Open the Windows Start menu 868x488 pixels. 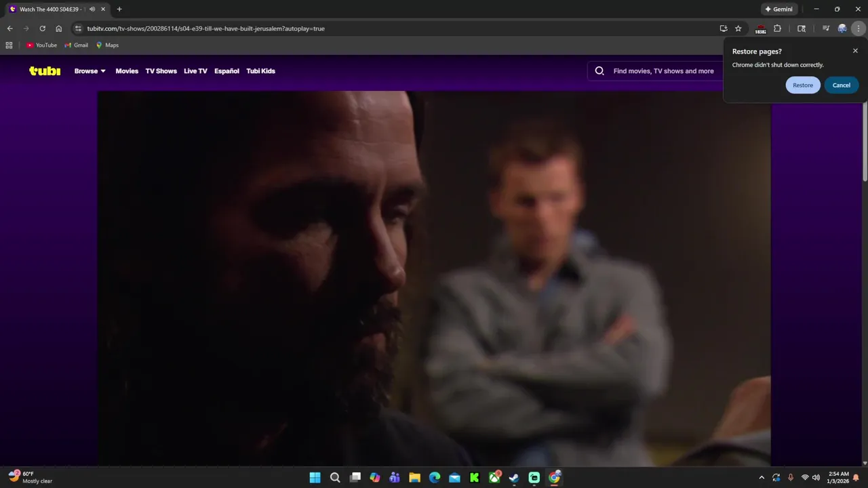tap(315, 477)
